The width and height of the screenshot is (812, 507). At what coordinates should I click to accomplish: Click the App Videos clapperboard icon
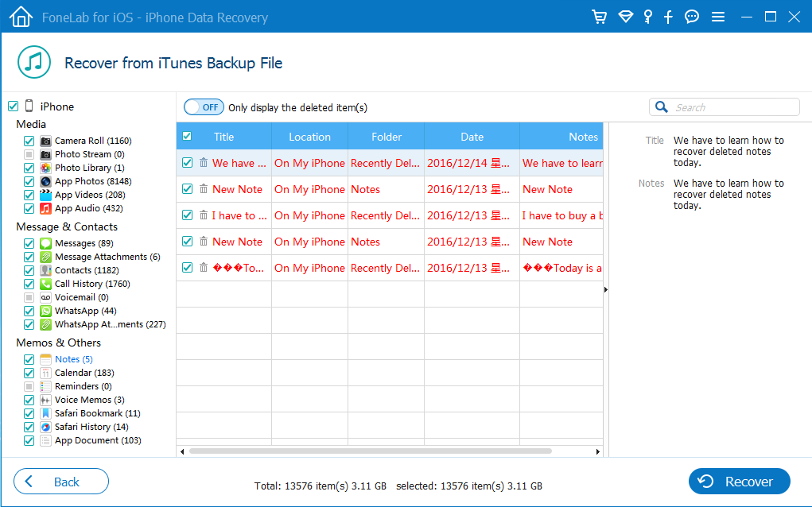point(45,195)
